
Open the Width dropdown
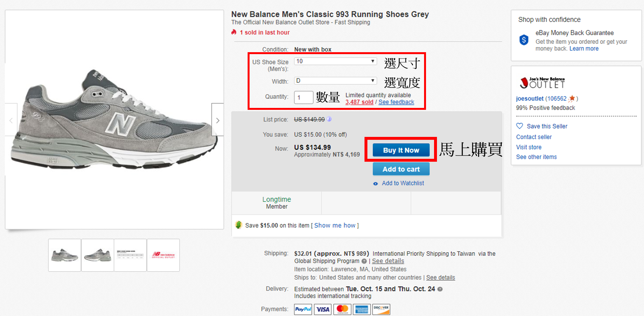(x=335, y=81)
